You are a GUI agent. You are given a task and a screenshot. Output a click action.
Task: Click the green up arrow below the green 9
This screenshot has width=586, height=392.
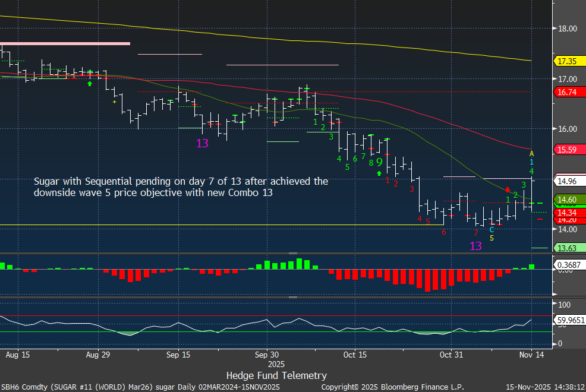379,173
